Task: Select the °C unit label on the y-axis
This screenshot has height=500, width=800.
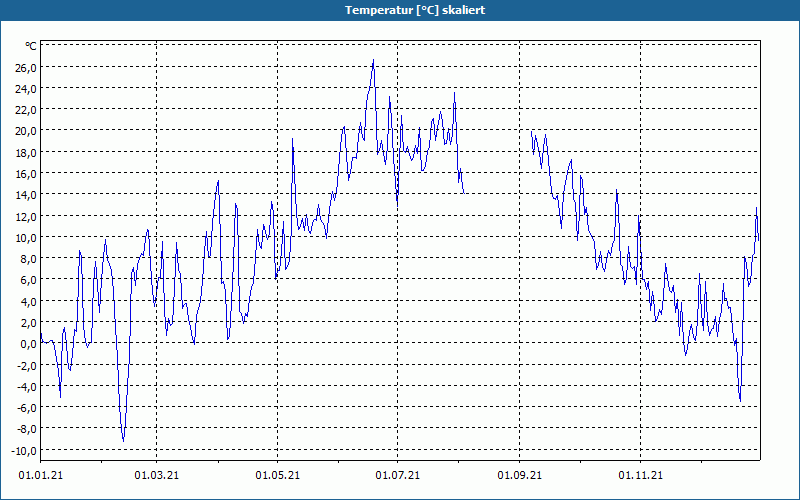Action: point(31,46)
